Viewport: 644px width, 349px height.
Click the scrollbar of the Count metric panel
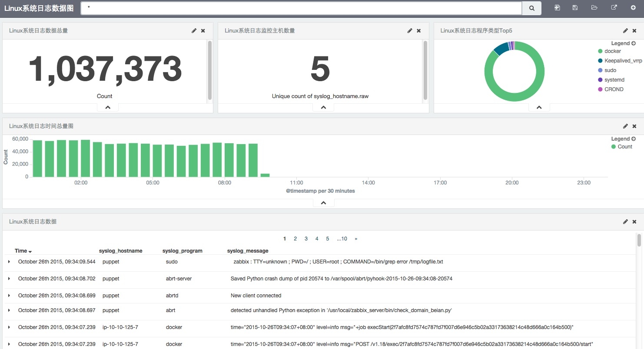210,70
